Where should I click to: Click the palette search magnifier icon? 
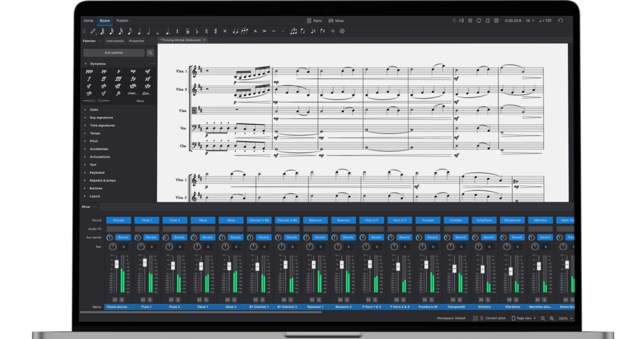(150, 52)
